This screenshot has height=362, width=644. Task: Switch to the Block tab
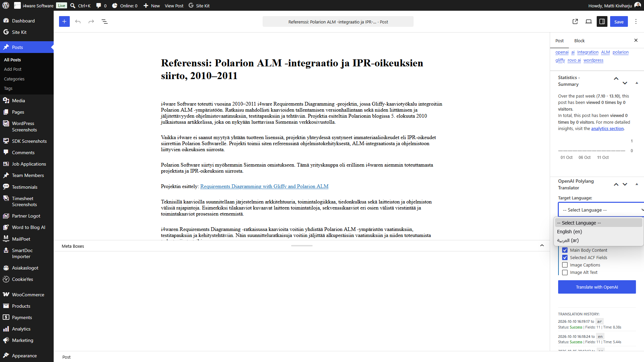(579, 41)
